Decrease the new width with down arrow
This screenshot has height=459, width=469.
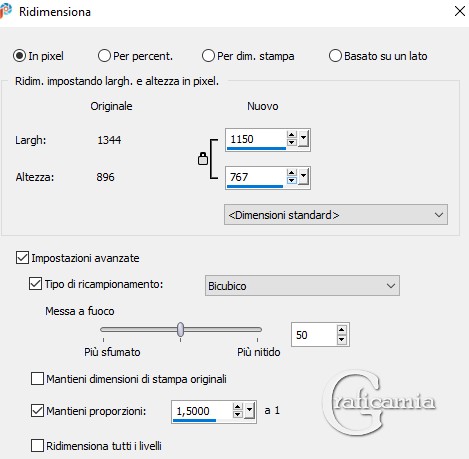tap(292, 142)
